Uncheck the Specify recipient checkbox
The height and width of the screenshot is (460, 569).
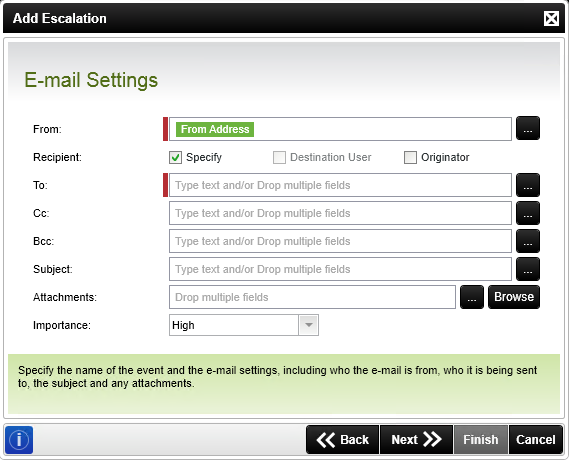pos(176,157)
